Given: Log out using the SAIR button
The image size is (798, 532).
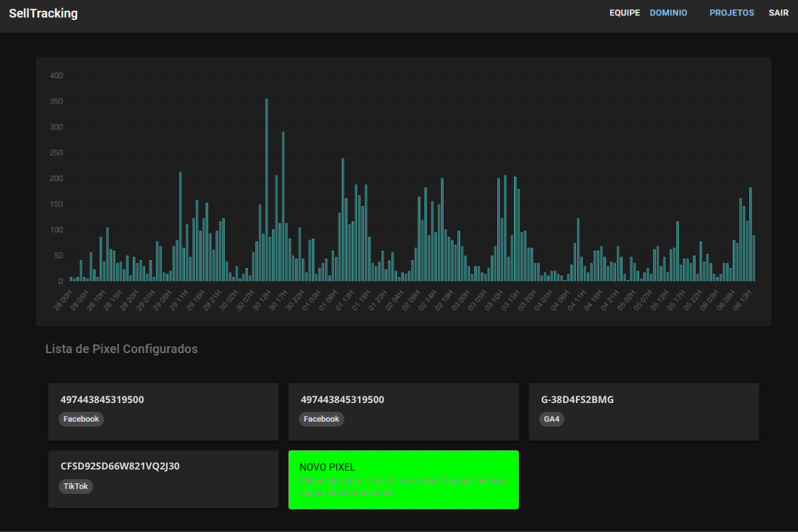Looking at the screenshot, I should click(x=778, y=13).
